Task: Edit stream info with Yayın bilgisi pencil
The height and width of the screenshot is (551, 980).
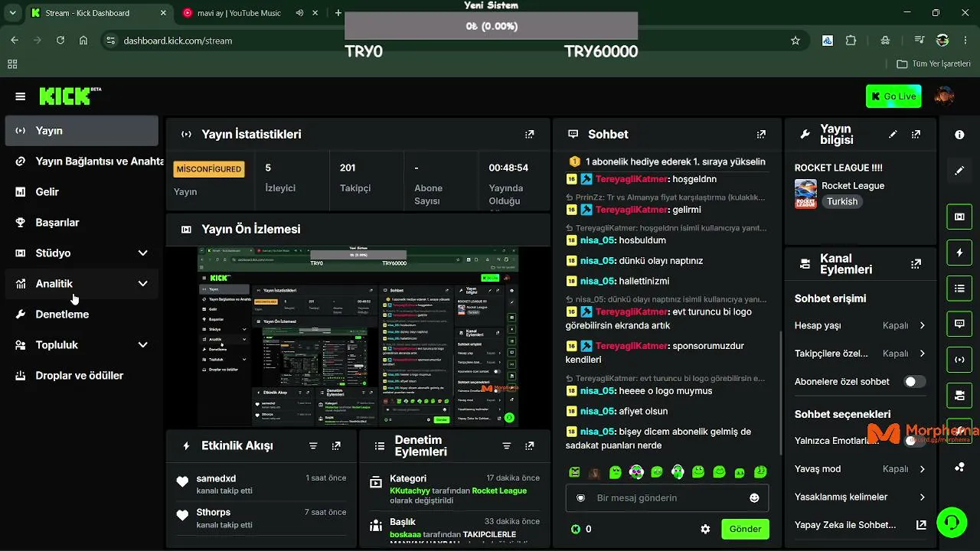Action: pos(893,134)
